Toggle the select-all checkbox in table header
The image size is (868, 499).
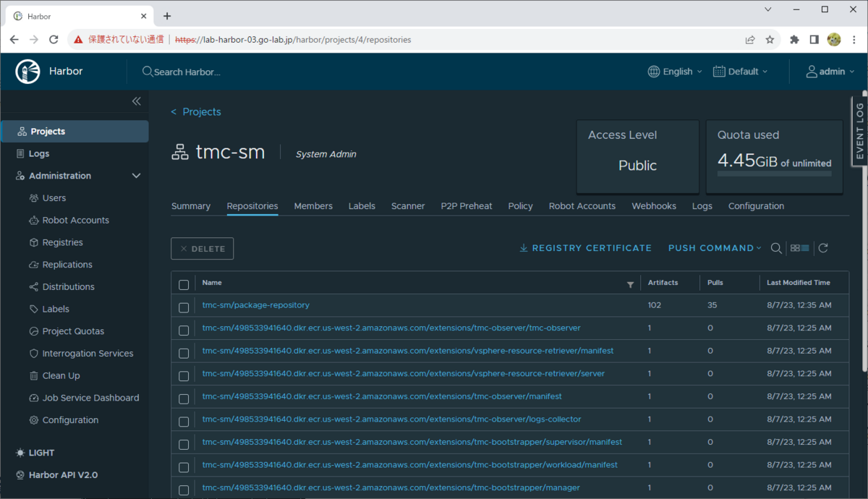pyautogui.click(x=184, y=285)
